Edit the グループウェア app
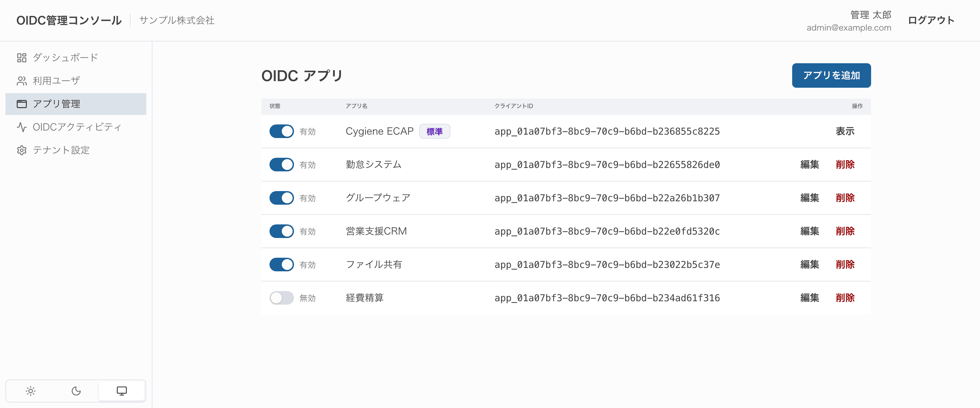 tap(810, 198)
